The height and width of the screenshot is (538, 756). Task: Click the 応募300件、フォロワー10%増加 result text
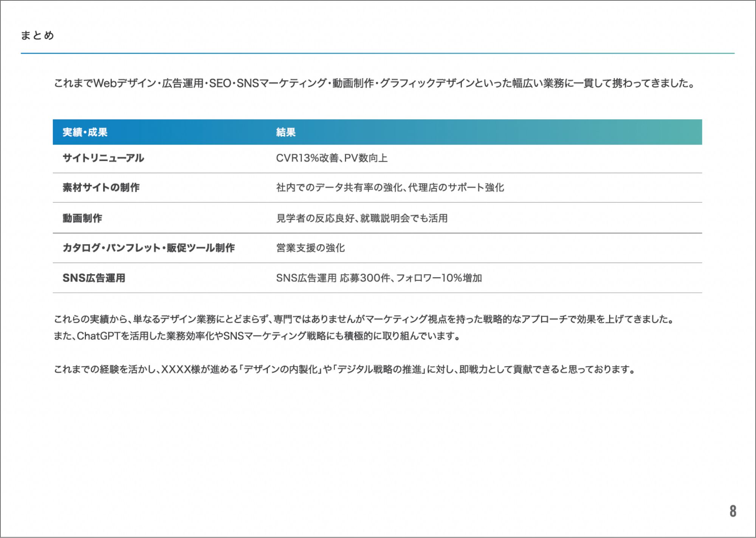[411, 278]
